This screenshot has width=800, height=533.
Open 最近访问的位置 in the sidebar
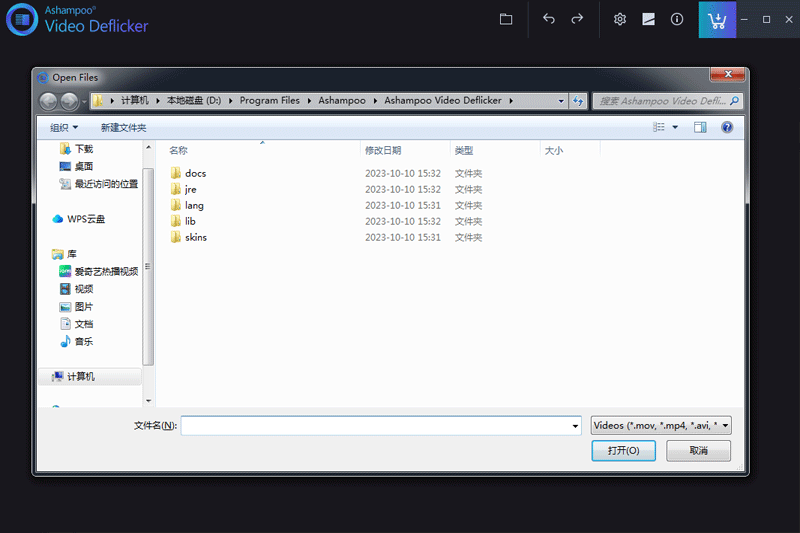pos(99,184)
